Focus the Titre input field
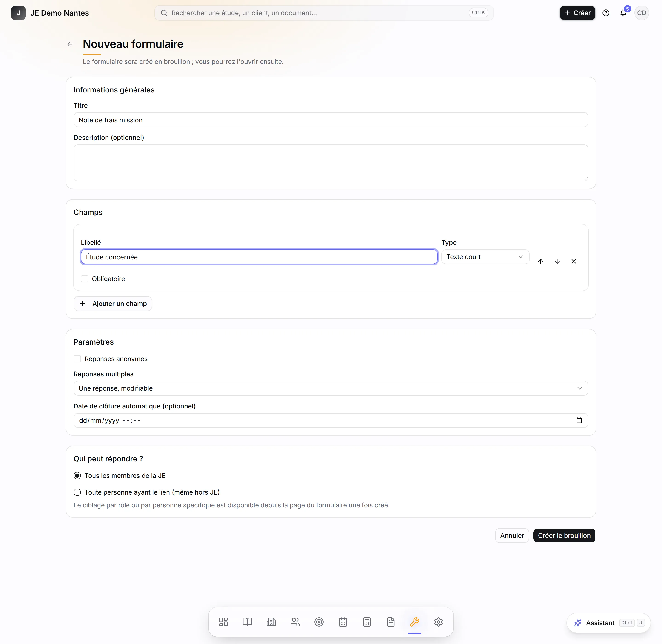The height and width of the screenshot is (644, 662). click(331, 120)
